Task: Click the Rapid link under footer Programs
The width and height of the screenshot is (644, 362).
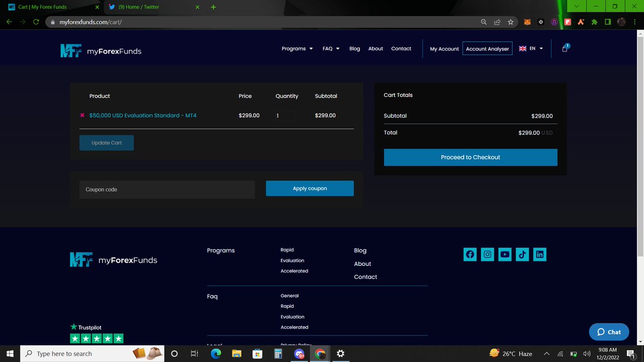Action: (287, 250)
